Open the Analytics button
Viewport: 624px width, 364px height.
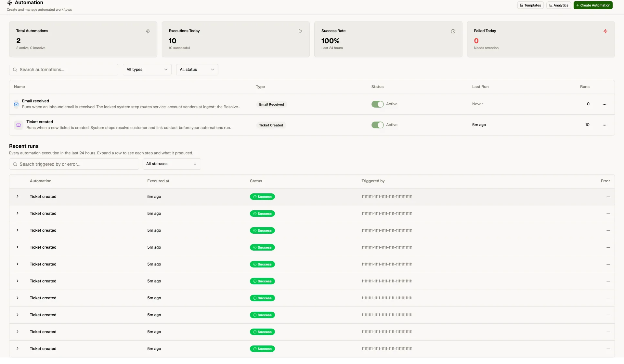click(x=559, y=5)
